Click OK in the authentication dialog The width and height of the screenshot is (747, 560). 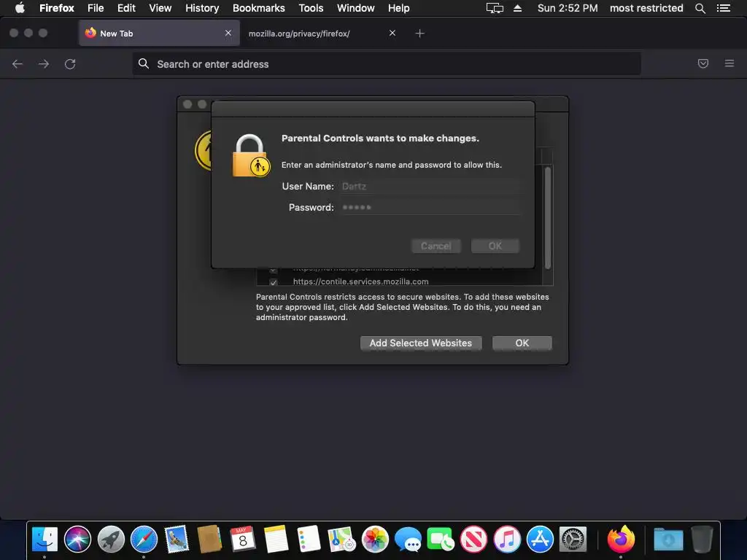[x=495, y=246]
